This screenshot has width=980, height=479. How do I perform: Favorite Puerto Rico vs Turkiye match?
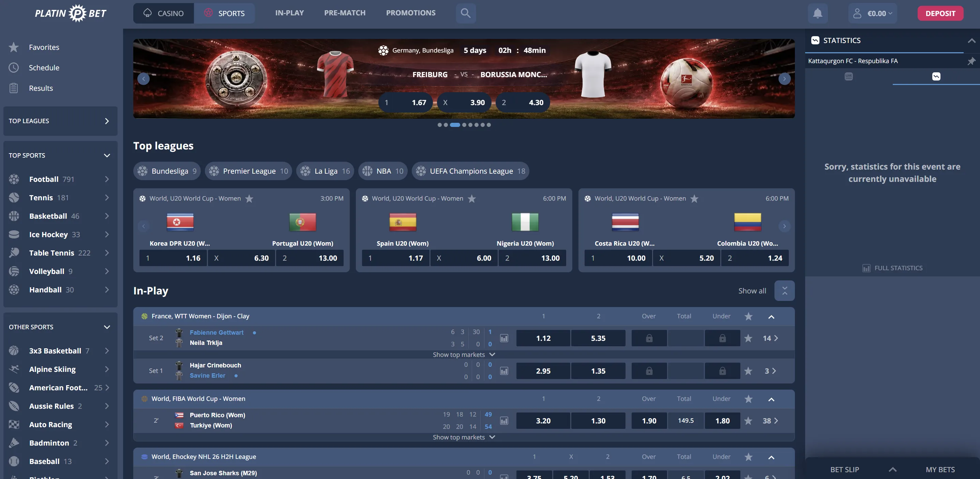[748, 421]
